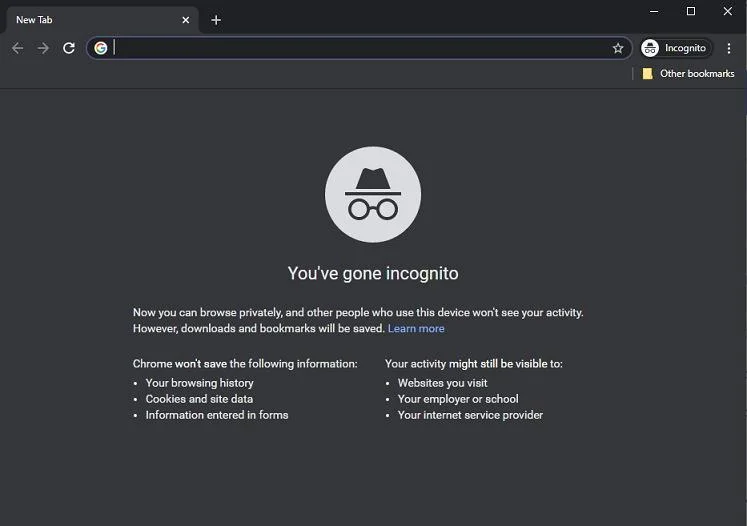747x526 pixels.
Task: Select the New Tab tab
Action: point(102,20)
